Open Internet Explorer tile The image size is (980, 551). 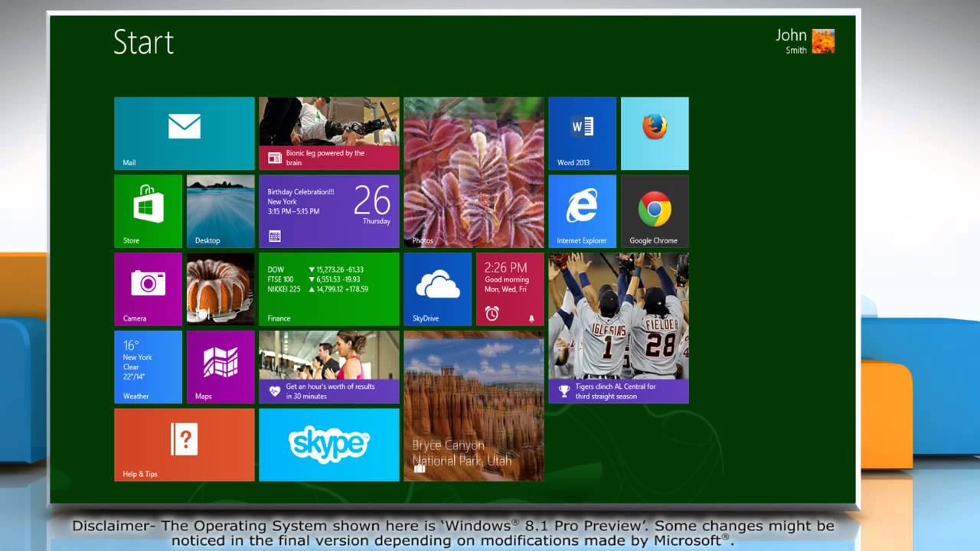click(x=582, y=211)
